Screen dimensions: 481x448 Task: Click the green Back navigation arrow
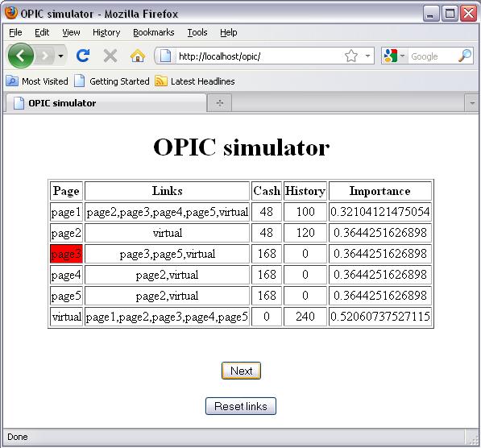pyautogui.click(x=21, y=56)
